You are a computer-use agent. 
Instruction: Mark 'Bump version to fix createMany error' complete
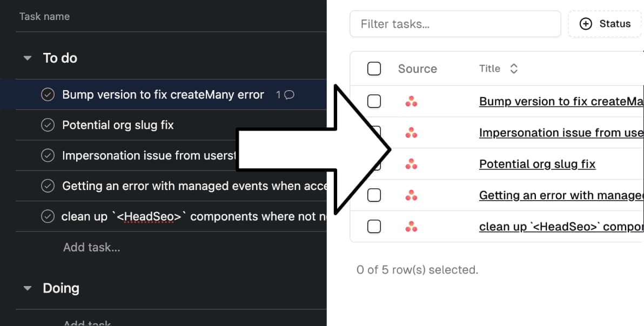(48, 95)
